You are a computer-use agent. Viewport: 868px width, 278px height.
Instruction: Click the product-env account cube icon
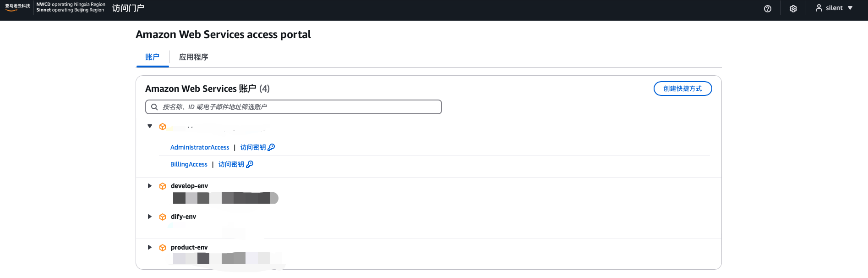[163, 248]
